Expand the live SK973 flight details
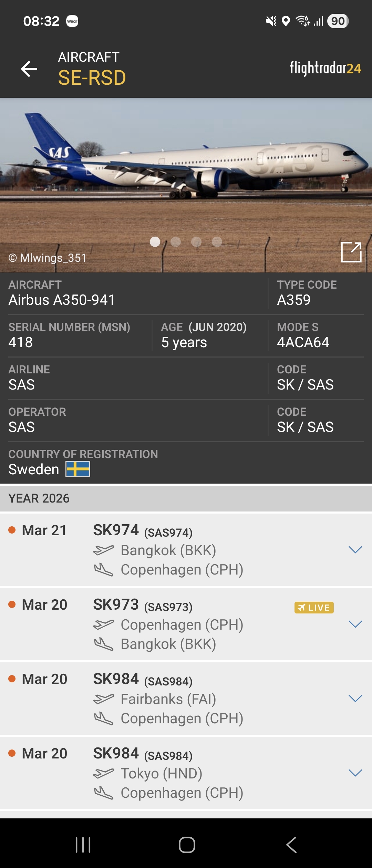Image resolution: width=372 pixels, height=868 pixels. pos(355,624)
